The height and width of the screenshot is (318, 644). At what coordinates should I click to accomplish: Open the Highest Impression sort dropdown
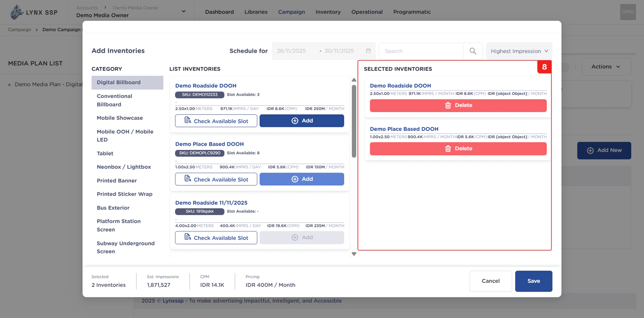click(x=519, y=51)
